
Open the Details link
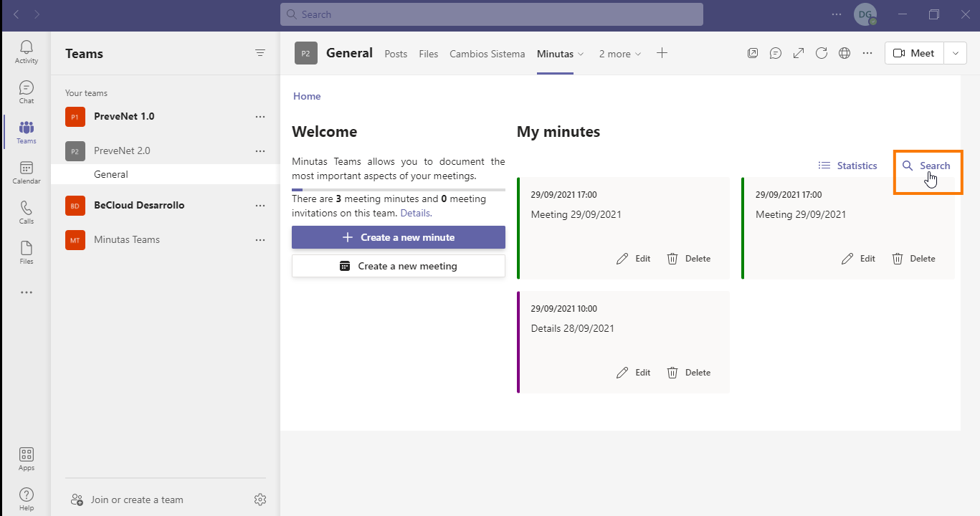point(416,213)
